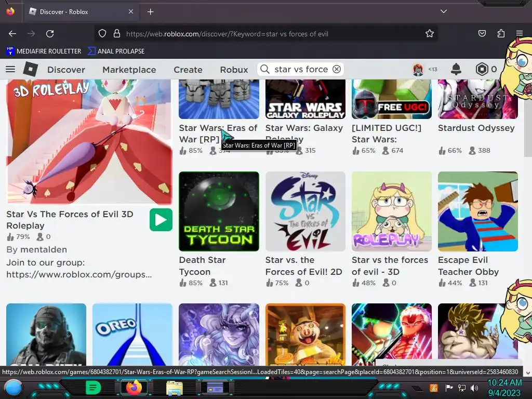Play Star Vs The Forces of Evil 3D Roleplay

click(161, 220)
